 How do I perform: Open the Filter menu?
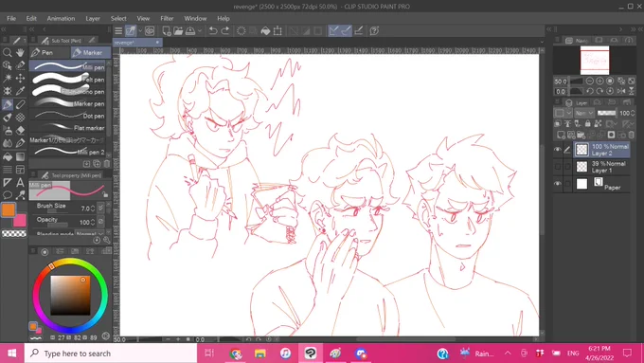[167, 19]
